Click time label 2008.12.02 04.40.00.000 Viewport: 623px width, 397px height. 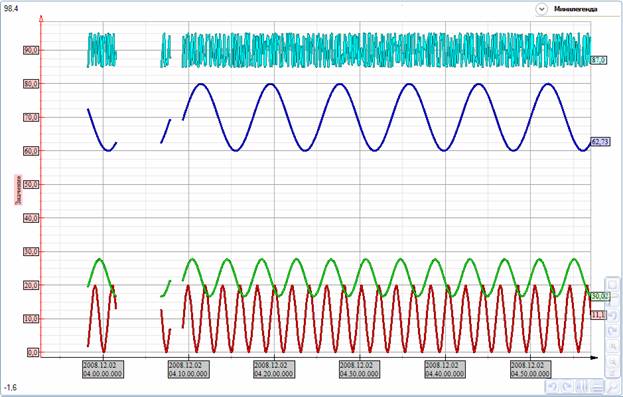(x=445, y=369)
